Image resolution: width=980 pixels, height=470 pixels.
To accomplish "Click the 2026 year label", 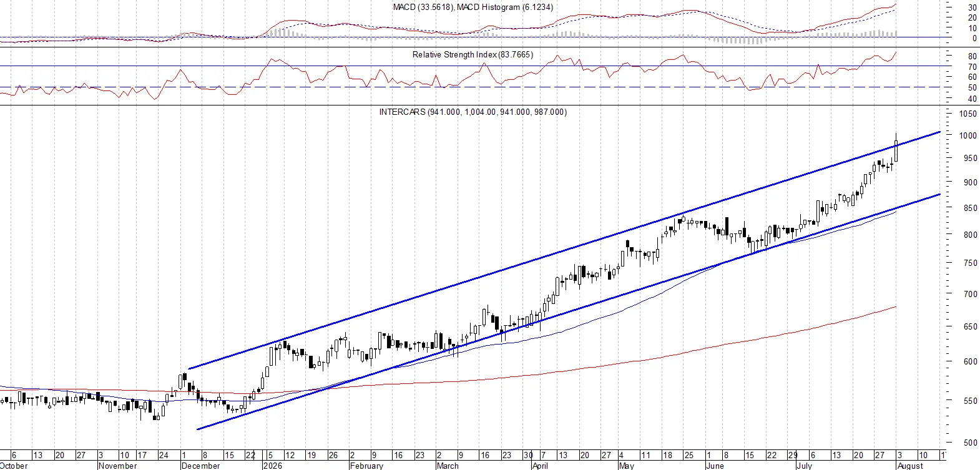I will pos(273,466).
